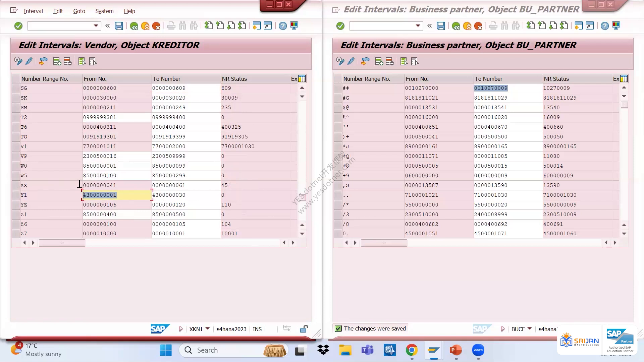
Task: Select row marker for /3 in Business partner table
Action: pos(337,215)
